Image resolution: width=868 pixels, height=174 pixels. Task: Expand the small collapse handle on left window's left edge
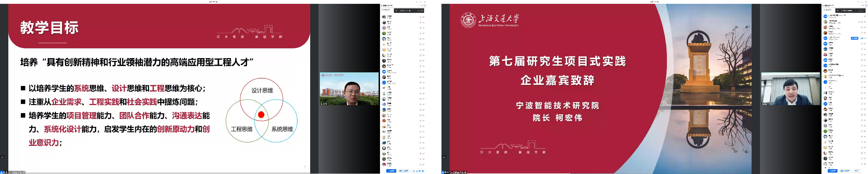coord(2,157)
